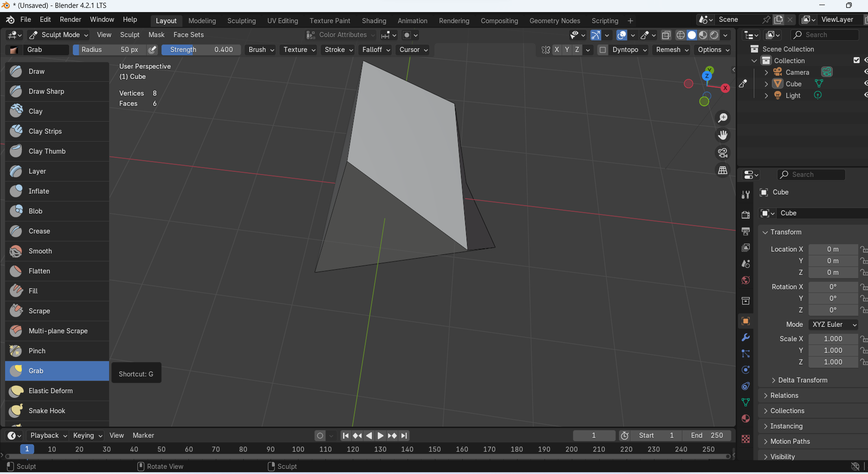868x474 pixels.
Task: Open the Tool properties tab icon
Action: coord(745,195)
